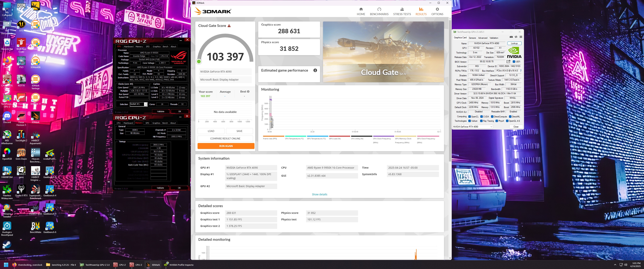644x269 pixels.
Task: Open the GPU-Z screenshot camera icon
Action: pyautogui.click(x=511, y=37)
